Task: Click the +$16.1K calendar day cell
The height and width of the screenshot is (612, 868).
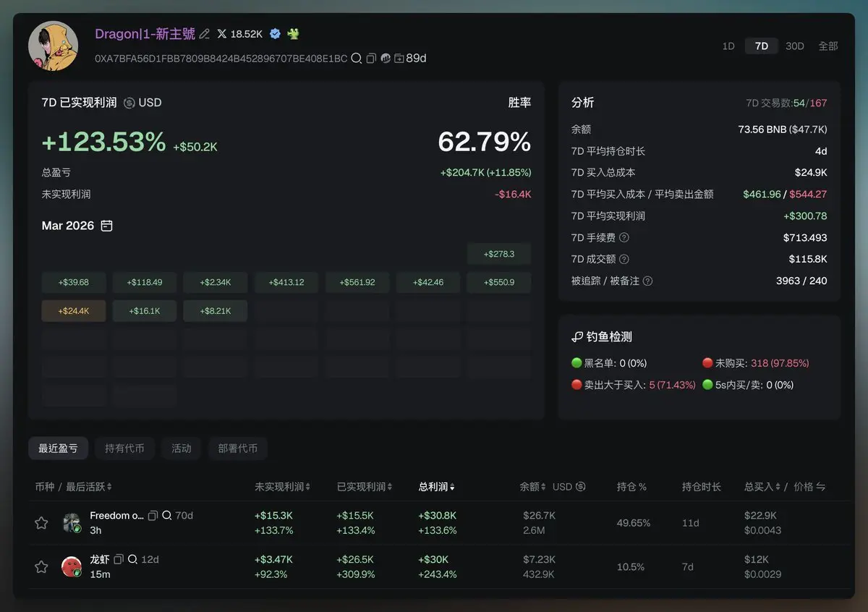Action: pos(145,311)
